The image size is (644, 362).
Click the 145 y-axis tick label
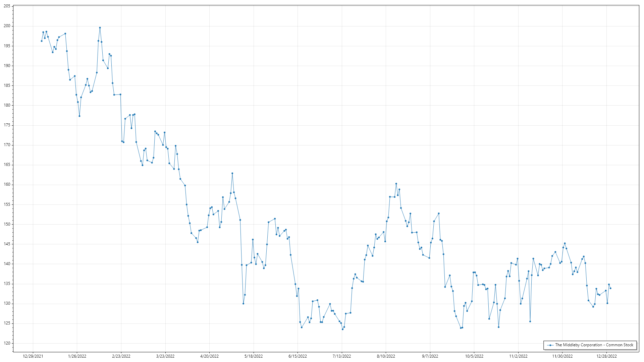pyautogui.click(x=7, y=244)
